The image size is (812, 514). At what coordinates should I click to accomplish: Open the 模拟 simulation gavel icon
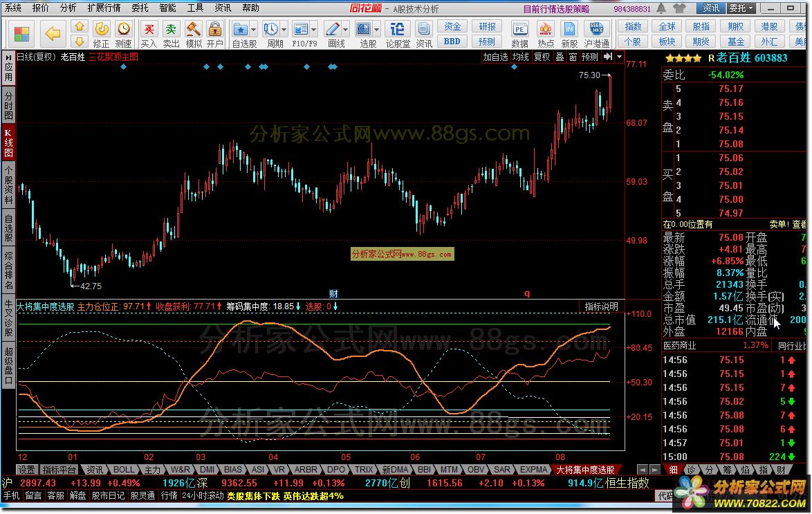click(x=194, y=34)
